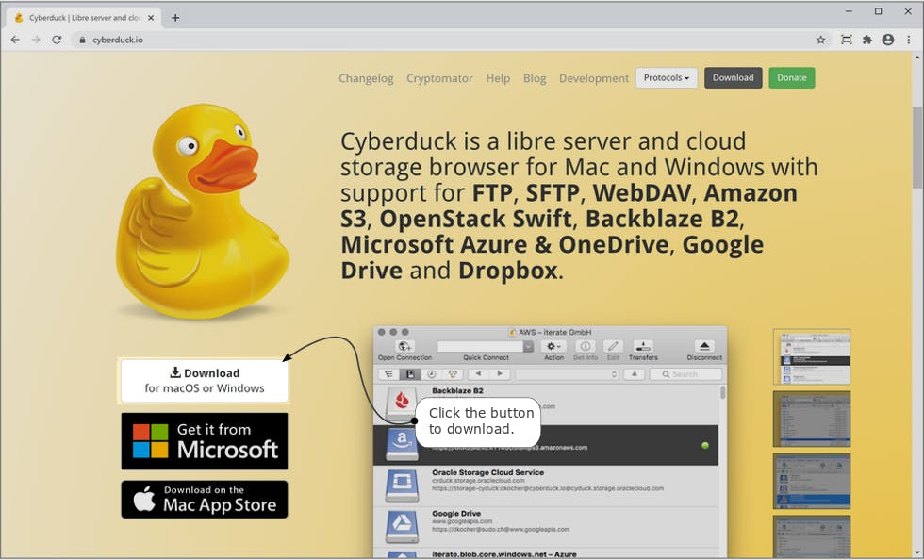Click the Get Info icon in the app screenshot
This screenshot has width=924, height=560.
tap(586, 347)
